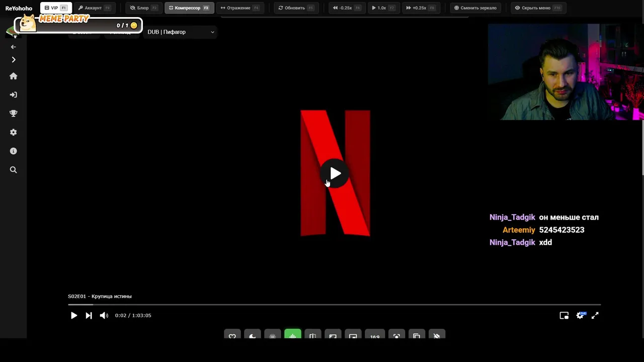Mute the player volume
The height and width of the screenshot is (362, 644).
104,315
